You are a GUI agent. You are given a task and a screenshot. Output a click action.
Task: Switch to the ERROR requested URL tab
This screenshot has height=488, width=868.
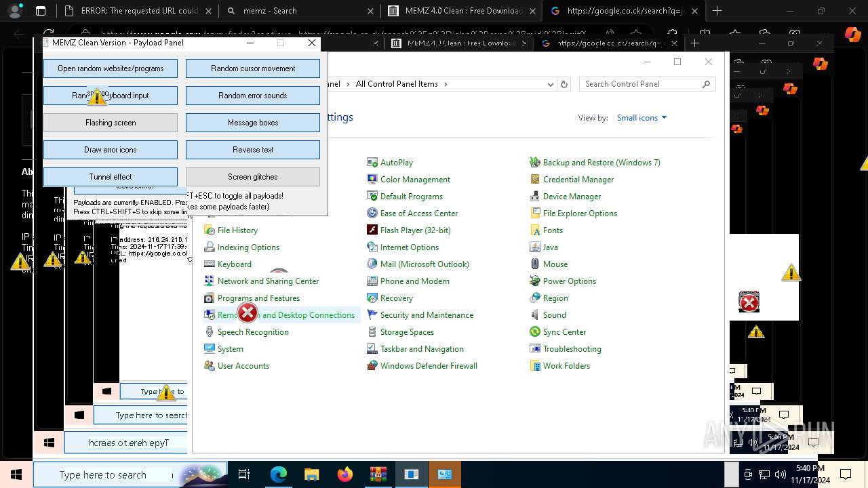(139, 11)
